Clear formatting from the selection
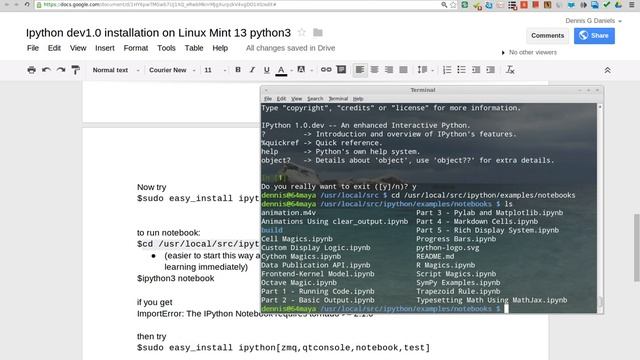This screenshot has width=640, height=360. point(510,70)
